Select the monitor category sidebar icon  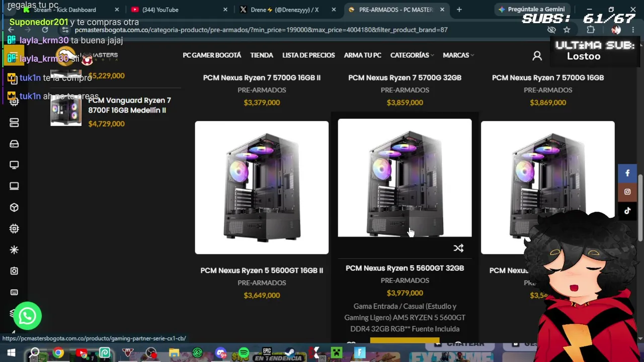tap(14, 165)
